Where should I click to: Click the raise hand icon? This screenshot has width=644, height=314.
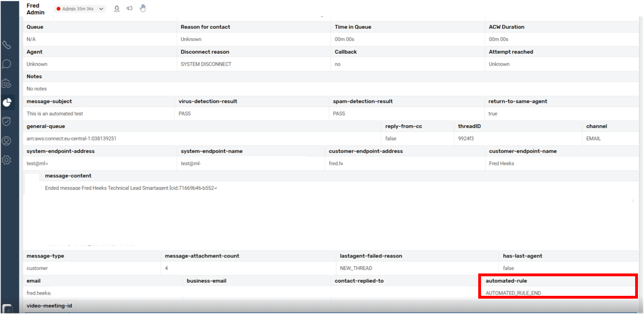click(142, 8)
